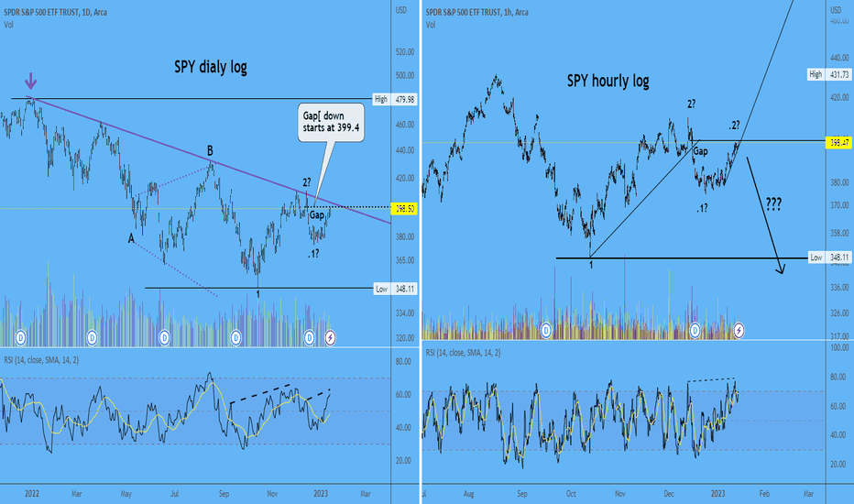The height and width of the screenshot is (504, 854).
Task: Click the hourly chart title SPDR S&P 500 ETF TRUST, 1h
Action: (477, 12)
